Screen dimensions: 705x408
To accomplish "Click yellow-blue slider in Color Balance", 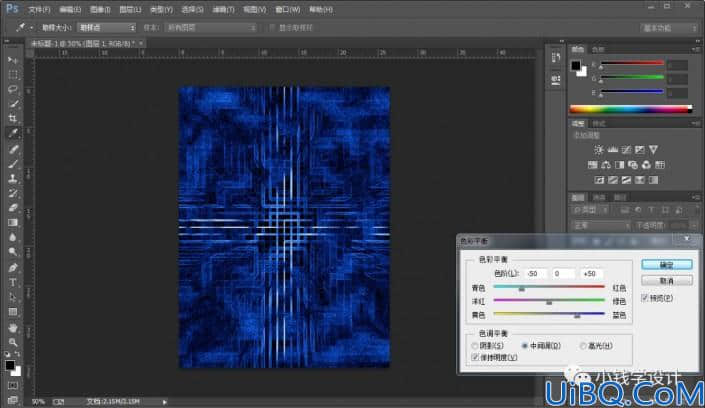I will coord(549,314).
